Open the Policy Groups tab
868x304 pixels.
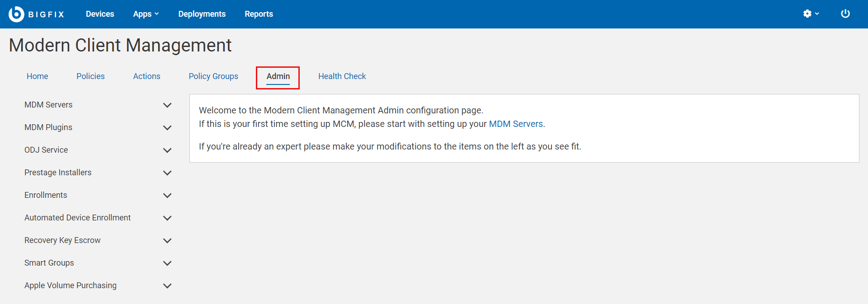click(213, 76)
